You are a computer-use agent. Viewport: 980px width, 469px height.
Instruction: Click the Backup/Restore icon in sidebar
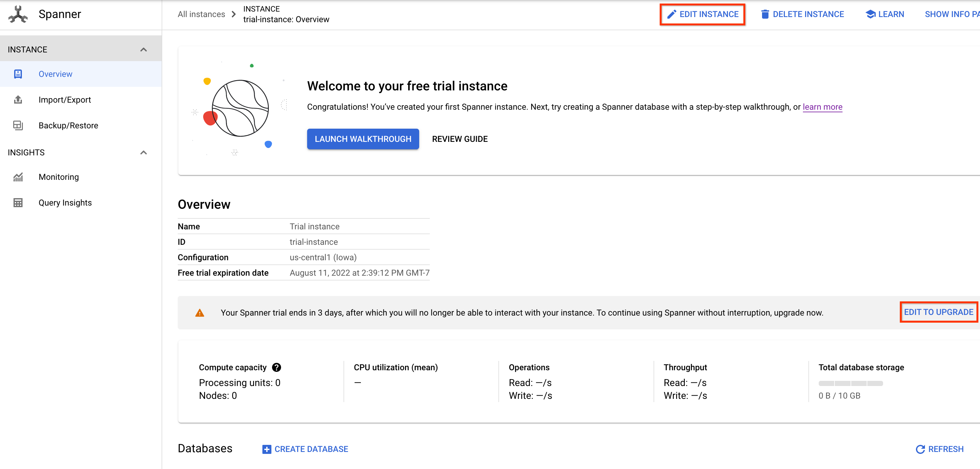click(17, 125)
